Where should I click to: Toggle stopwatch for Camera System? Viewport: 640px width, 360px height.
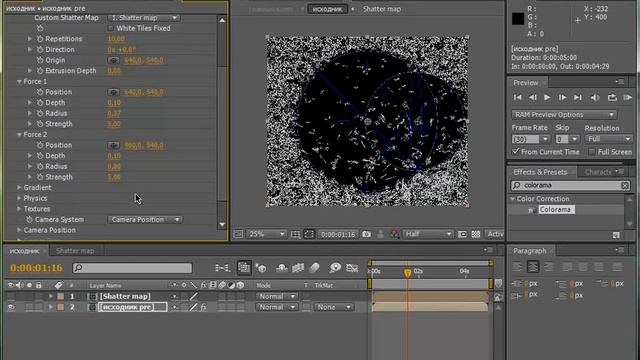click(29, 220)
